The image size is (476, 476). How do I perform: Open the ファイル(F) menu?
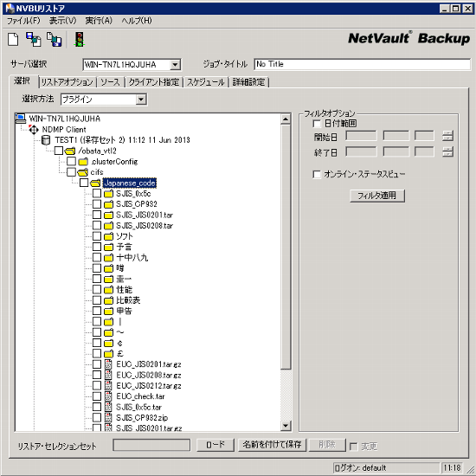[x=23, y=21]
